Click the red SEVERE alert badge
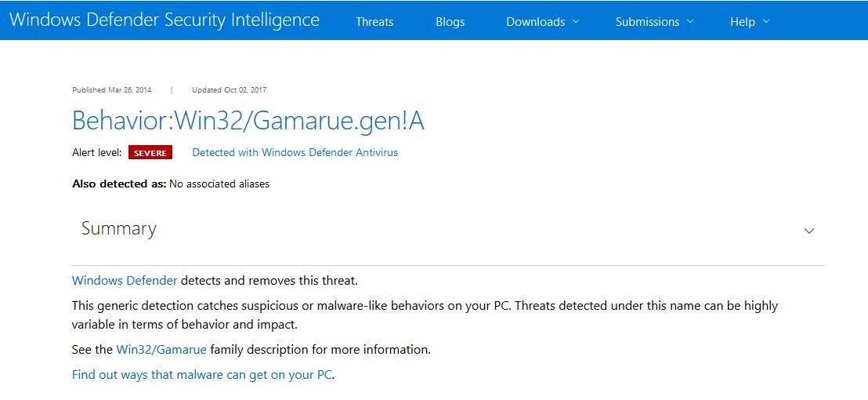This screenshot has width=868, height=400. click(x=150, y=153)
